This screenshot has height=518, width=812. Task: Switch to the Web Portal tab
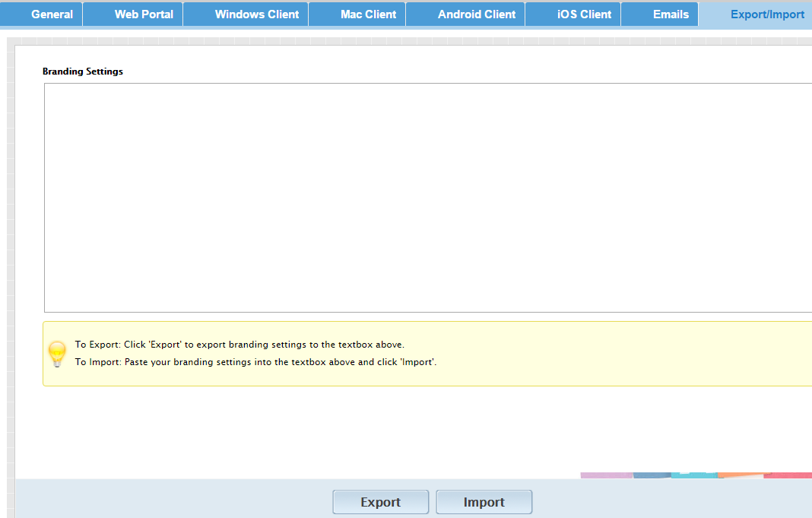132,14
